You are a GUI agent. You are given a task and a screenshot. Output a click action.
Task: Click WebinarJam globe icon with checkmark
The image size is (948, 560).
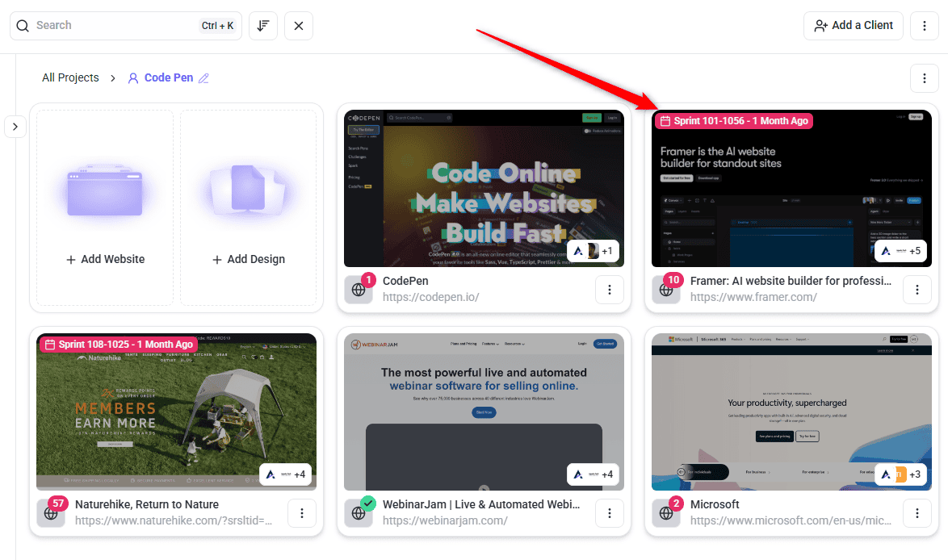(359, 513)
